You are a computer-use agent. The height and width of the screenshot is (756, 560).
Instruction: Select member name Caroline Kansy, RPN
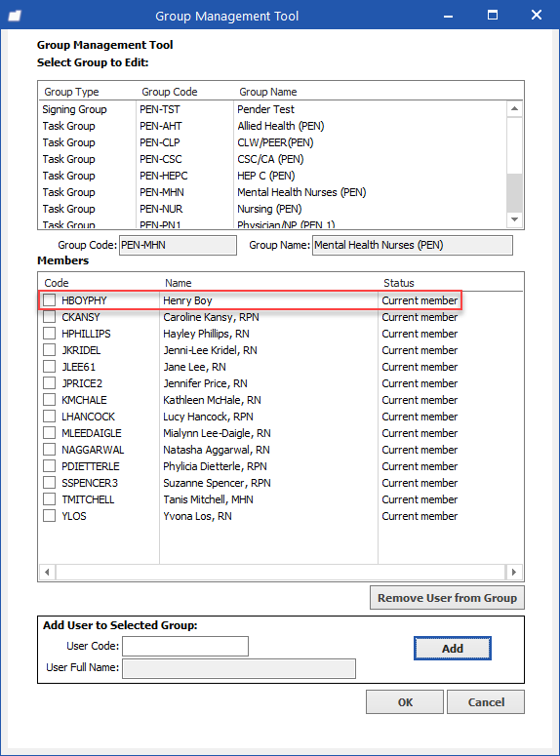tap(211, 317)
